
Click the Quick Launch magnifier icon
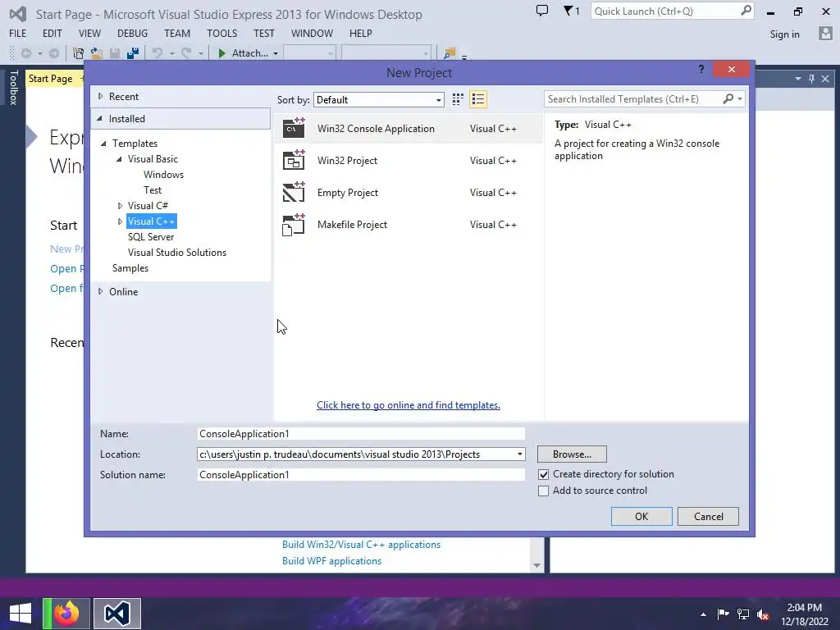(746, 11)
